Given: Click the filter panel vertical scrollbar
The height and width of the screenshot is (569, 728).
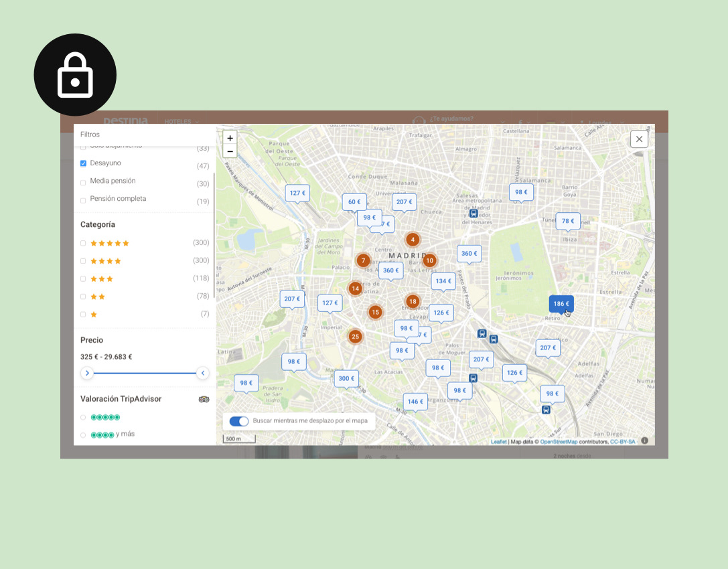Looking at the screenshot, I should click(x=214, y=236).
